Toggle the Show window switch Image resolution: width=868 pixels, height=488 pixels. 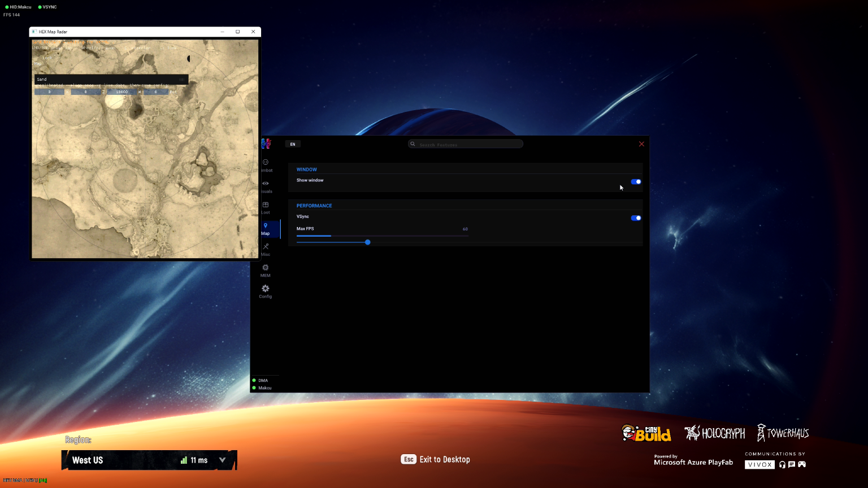(636, 182)
